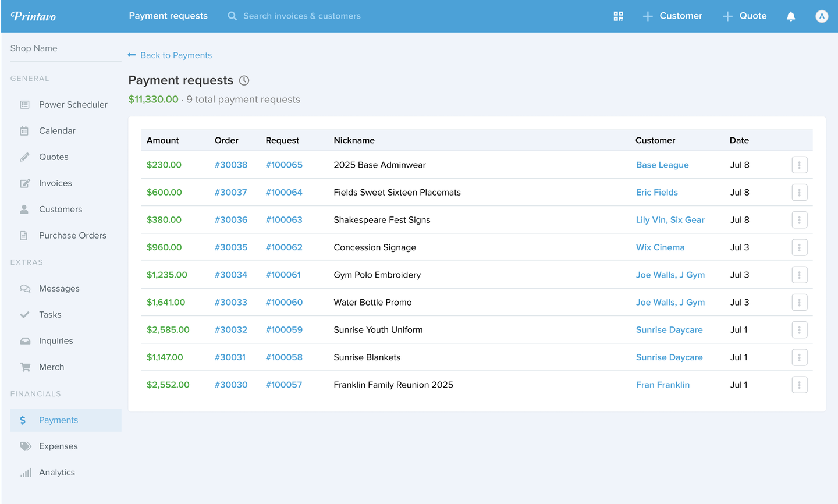The height and width of the screenshot is (504, 838).
Task: Click the $11,330.00 total amount
Action: (154, 100)
